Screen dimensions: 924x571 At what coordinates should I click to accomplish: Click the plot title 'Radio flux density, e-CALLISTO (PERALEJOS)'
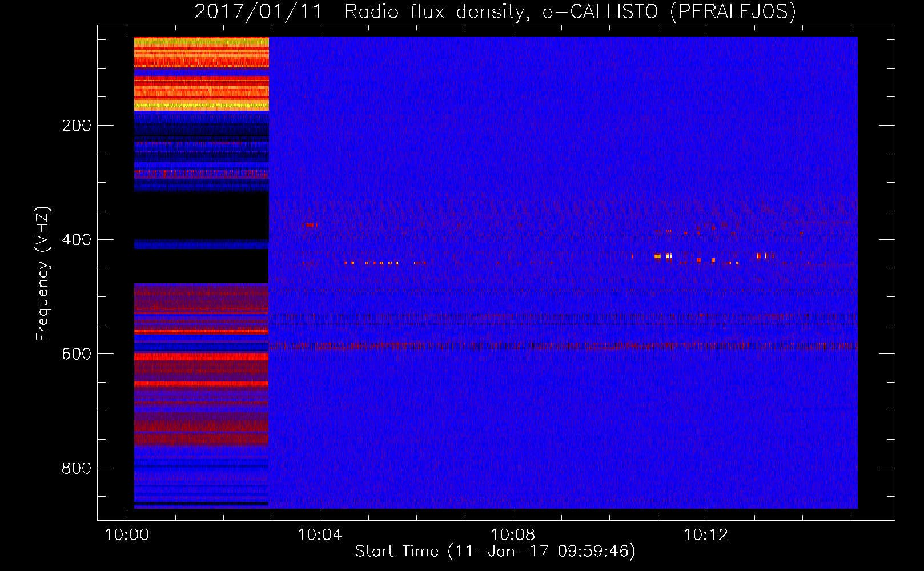tap(570, 12)
